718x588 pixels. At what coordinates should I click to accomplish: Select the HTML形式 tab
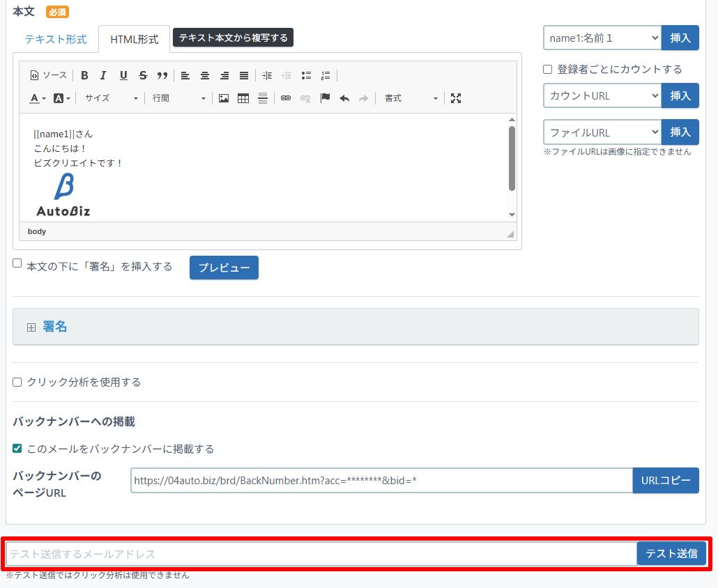[x=134, y=39]
